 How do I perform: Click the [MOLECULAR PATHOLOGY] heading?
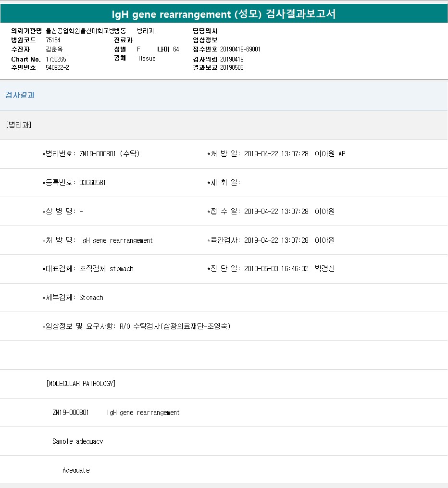click(x=81, y=384)
